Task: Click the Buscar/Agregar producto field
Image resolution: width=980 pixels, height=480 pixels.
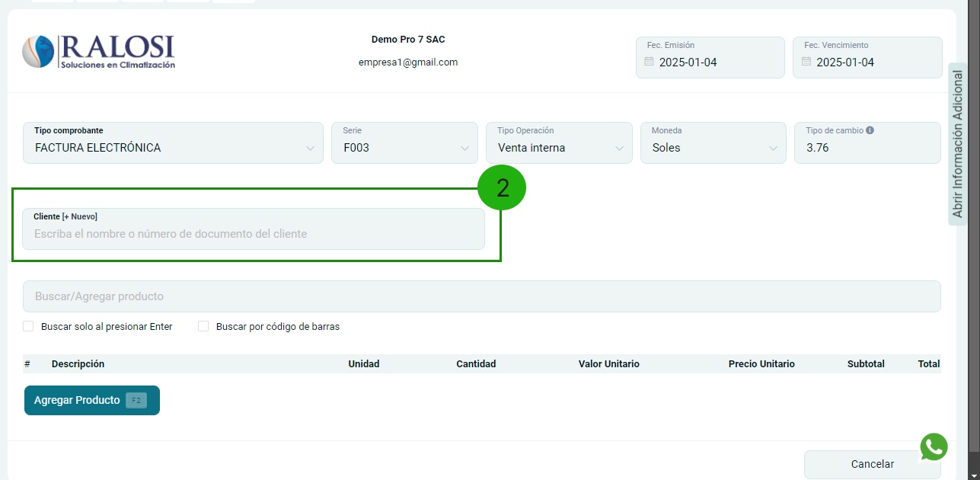Action: [x=481, y=296]
